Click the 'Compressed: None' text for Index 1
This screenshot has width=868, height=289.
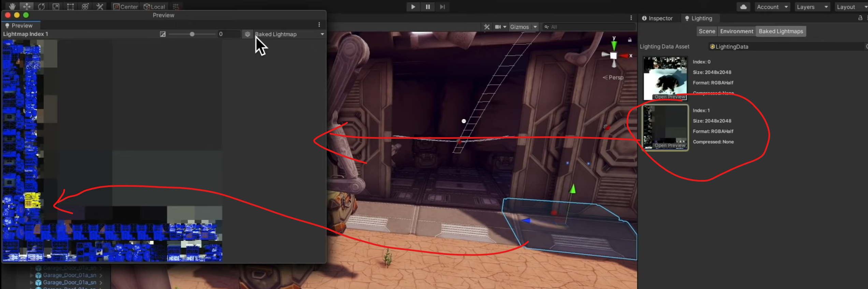(713, 142)
